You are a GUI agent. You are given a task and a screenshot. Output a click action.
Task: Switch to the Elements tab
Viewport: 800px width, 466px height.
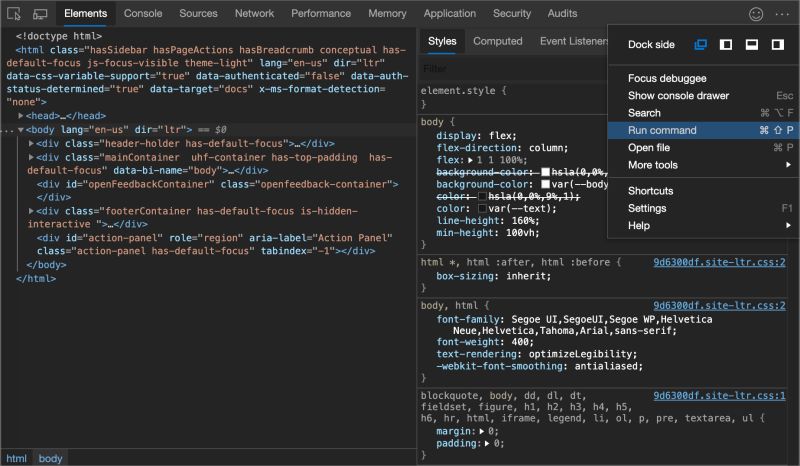[85, 14]
